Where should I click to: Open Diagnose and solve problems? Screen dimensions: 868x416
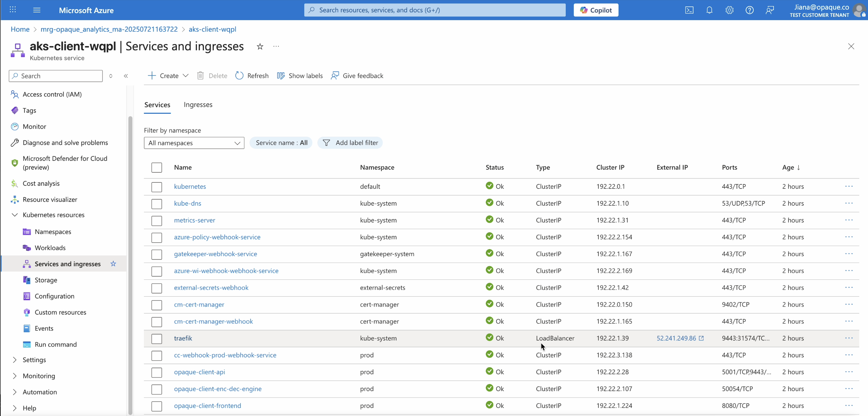click(65, 143)
